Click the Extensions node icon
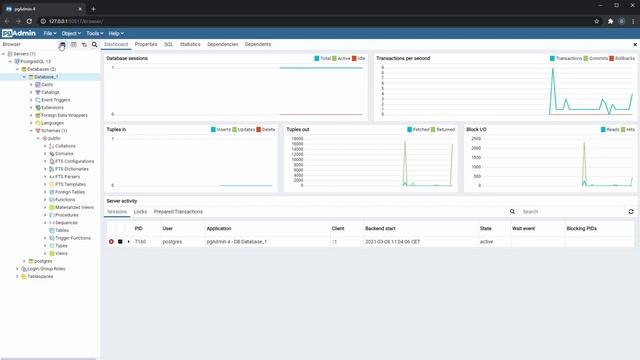This screenshot has height=360, width=640. pos(38,108)
